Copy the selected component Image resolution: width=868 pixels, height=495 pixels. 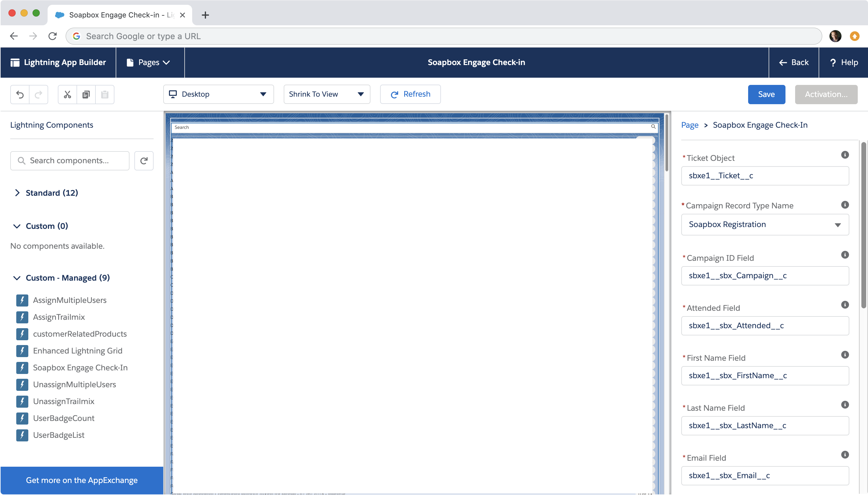click(86, 94)
